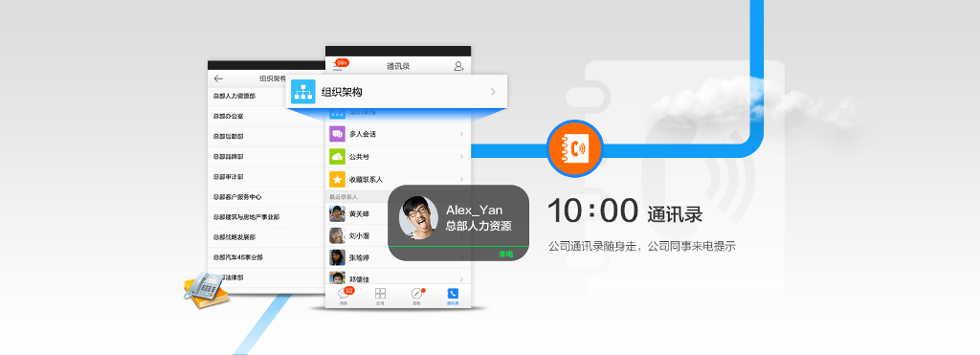Open the messages tab with 62 badge
Screen dimensions: 980x355
coord(344,296)
